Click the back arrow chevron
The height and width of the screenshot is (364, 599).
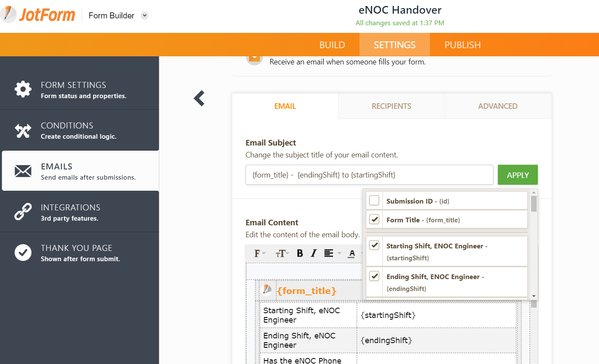pos(199,98)
